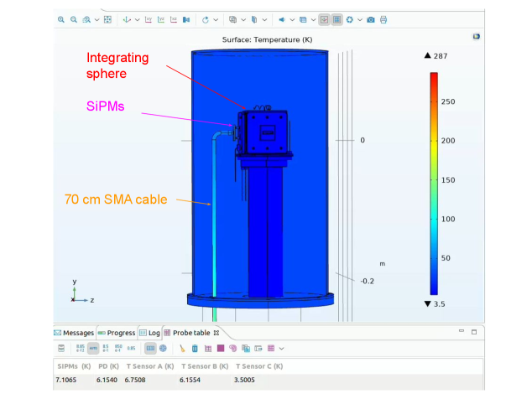Print the graphics with printer icon
This screenshot has height=399, width=532.
tap(383, 19)
